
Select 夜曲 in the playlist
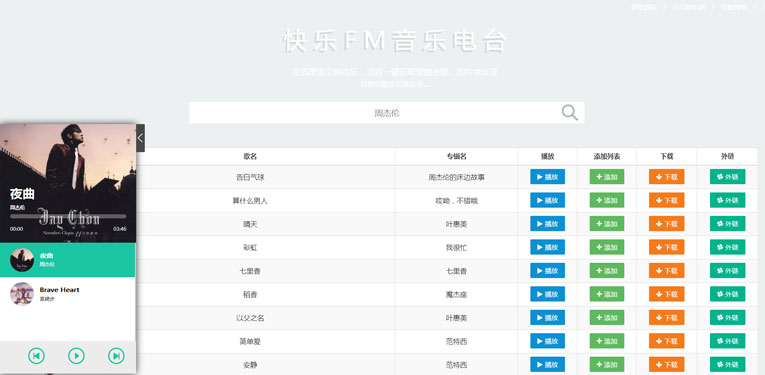click(x=68, y=260)
